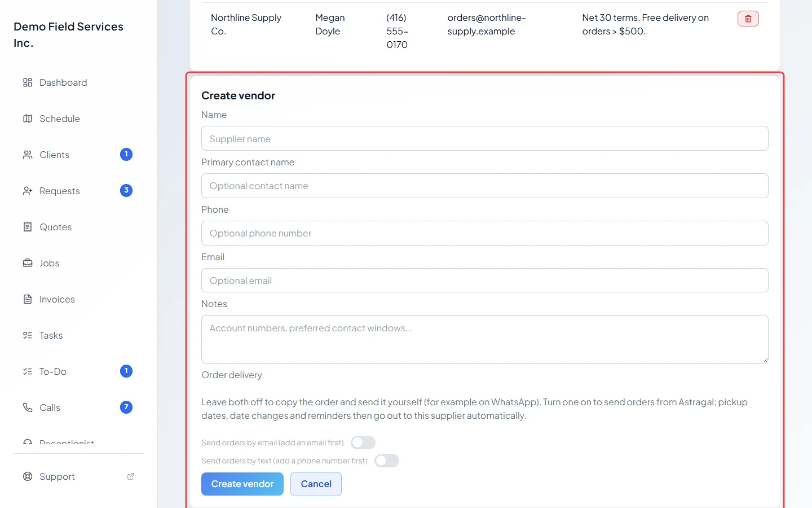
Task: Click the Requests count badge
Action: (x=126, y=190)
